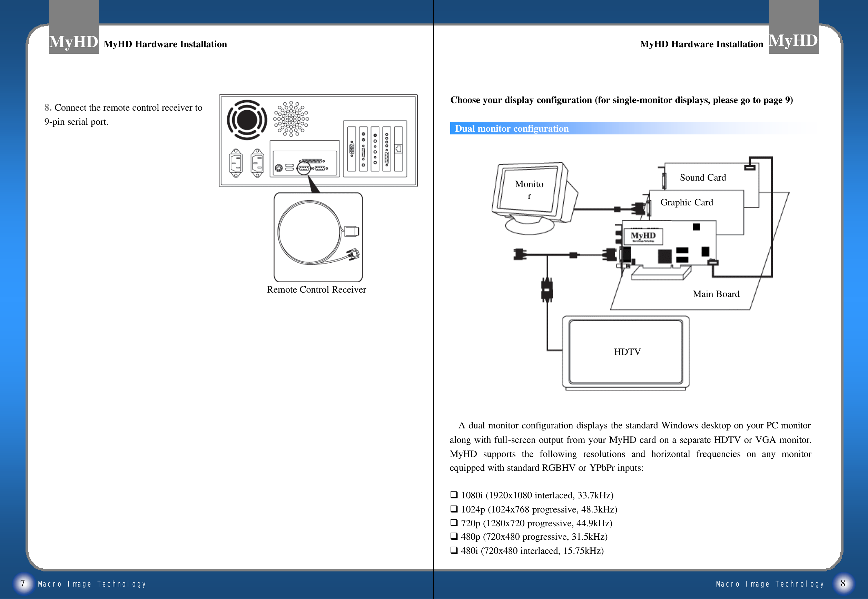This screenshot has width=868, height=599.
Task: Click the computer case fan graphic
Action: click(x=247, y=120)
